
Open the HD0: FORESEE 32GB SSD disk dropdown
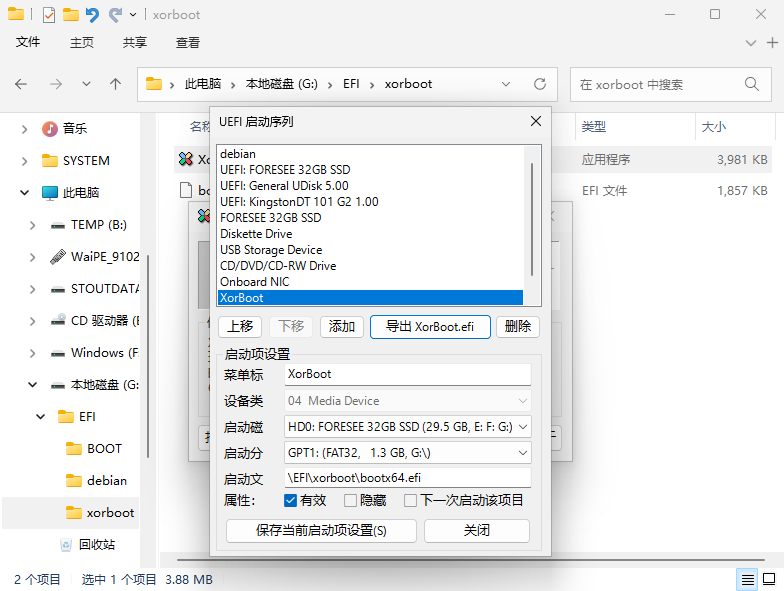[408, 426]
